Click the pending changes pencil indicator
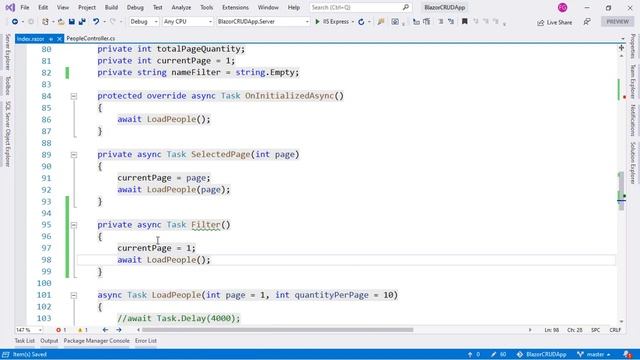The image size is (640, 360). pos(498,354)
